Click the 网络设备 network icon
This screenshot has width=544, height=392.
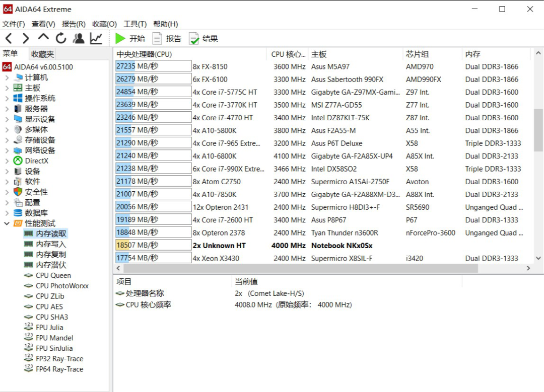click(18, 150)
